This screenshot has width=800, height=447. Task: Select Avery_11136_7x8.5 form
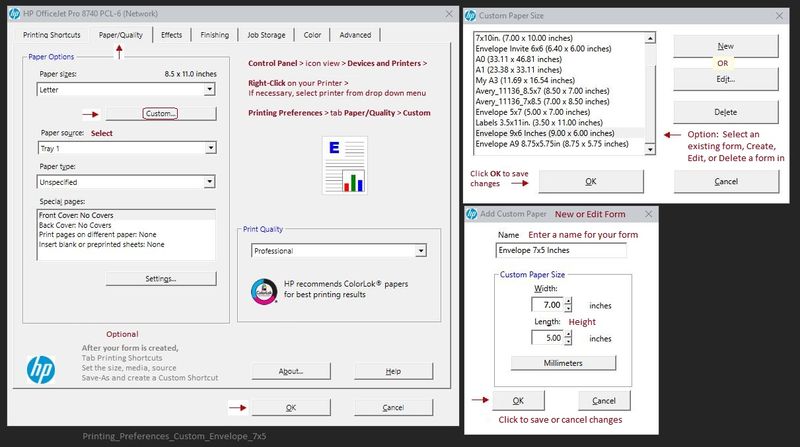point(559,102)
